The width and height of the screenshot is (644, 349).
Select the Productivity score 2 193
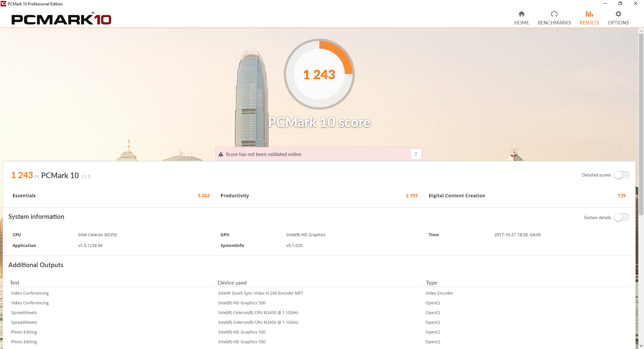click(412, 196)
